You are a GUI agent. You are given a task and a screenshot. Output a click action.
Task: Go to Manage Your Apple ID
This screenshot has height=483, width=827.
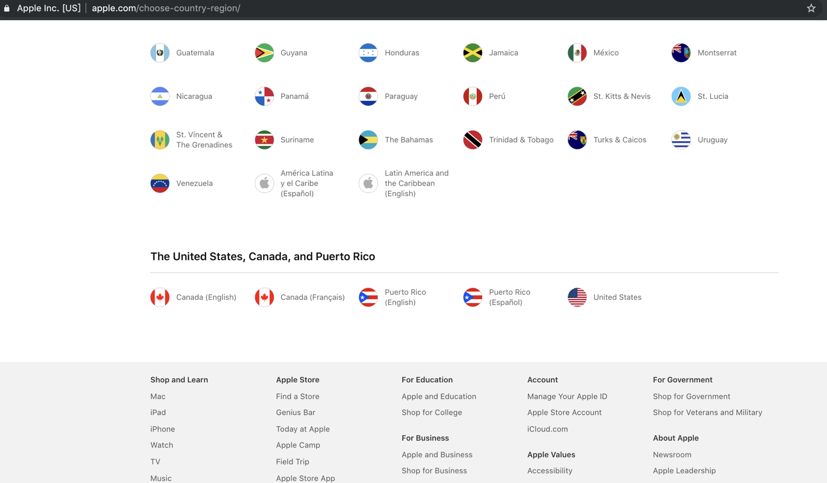pos(567,397)
